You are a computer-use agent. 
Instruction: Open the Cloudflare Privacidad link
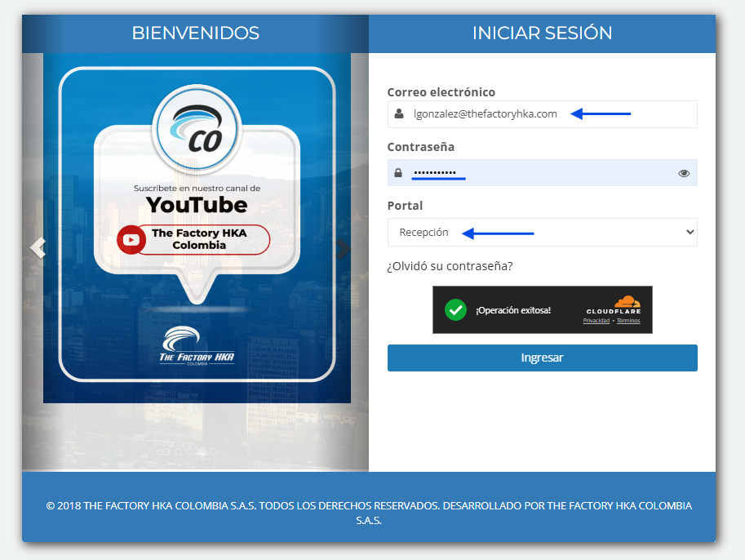(x=596, y=321)
